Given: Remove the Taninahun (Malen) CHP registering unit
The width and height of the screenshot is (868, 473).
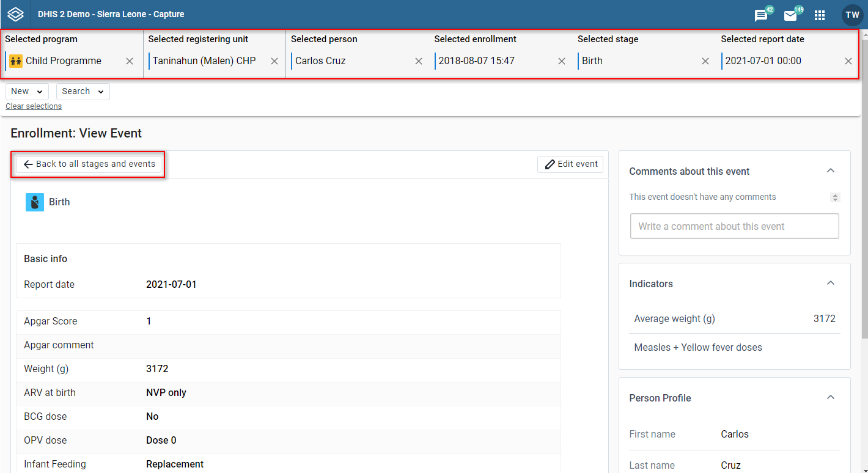Looking at the screenshot, I should [x=274, y=61].
